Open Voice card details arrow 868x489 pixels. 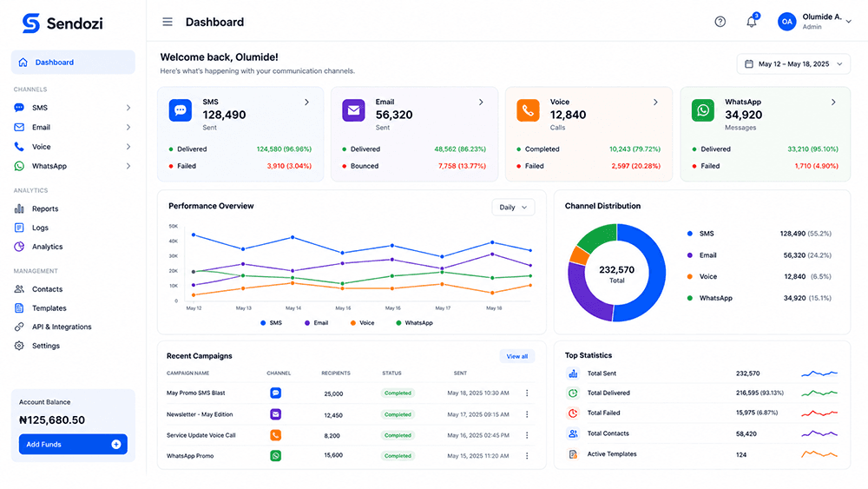(655, 102)
